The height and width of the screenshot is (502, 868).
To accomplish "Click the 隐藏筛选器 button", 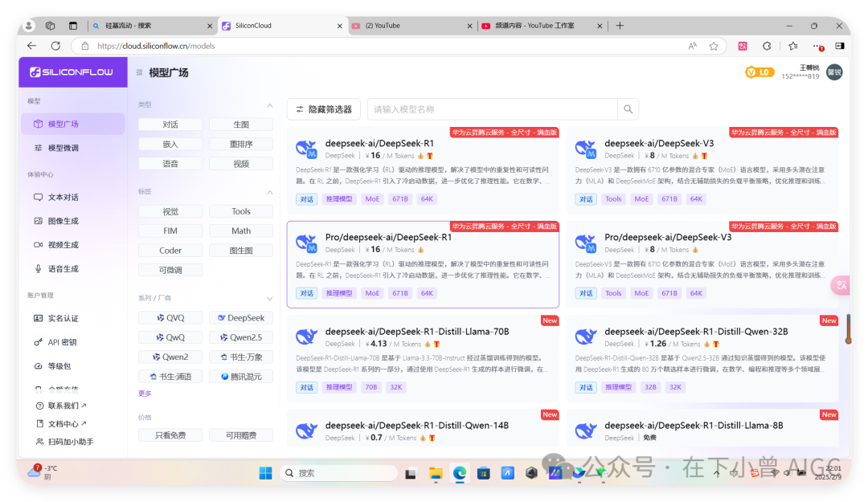I will [x=324, y=109].
